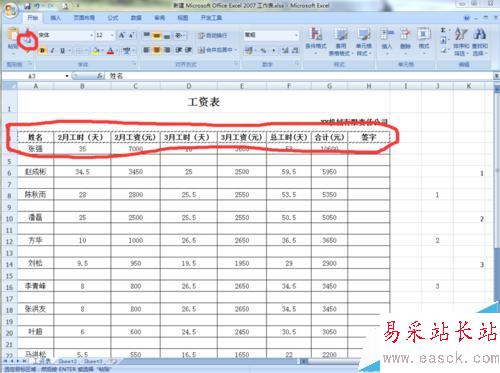Toggle align text right
Image resolution: width=500 pixels, height=373 pixels.
click(x=167, y=50)
